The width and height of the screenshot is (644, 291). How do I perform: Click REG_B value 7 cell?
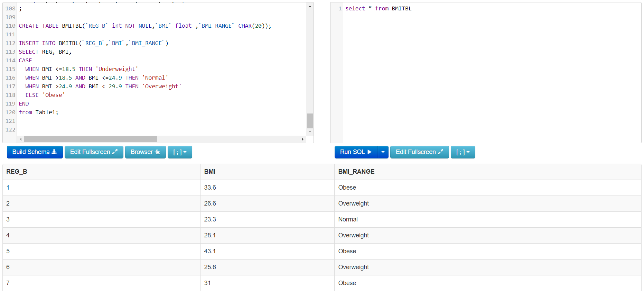102,283
